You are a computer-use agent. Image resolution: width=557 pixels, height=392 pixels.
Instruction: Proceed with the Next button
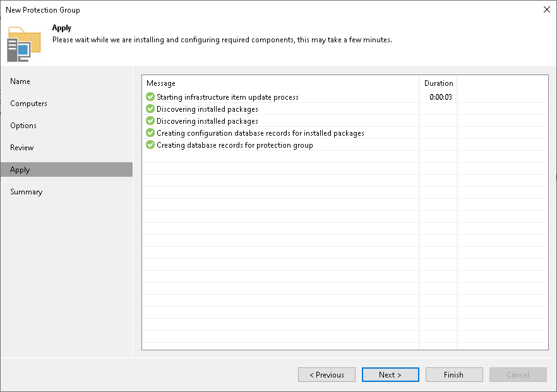pyautogui.click(x=390, y=374)
